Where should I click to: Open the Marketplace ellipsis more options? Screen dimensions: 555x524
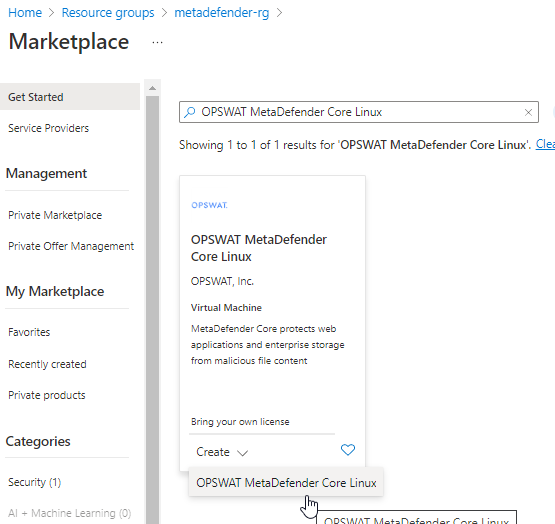tap(157, 42)
